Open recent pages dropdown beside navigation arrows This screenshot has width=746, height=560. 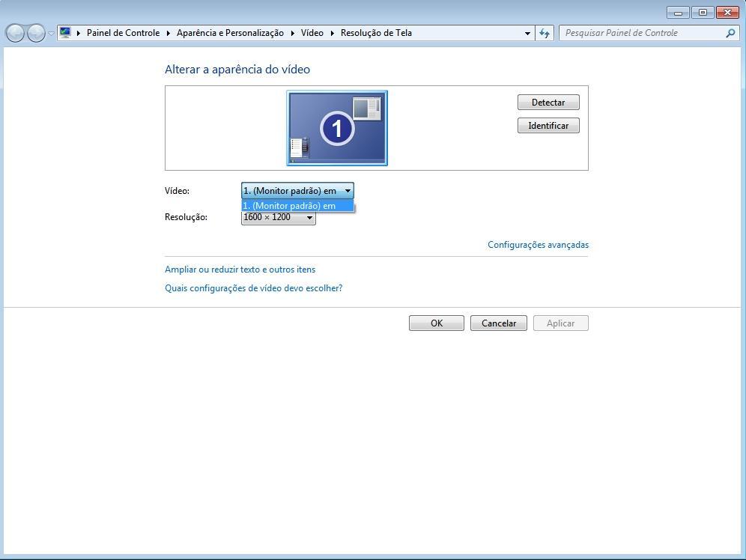pyautogui.click(x=51, y=33)
